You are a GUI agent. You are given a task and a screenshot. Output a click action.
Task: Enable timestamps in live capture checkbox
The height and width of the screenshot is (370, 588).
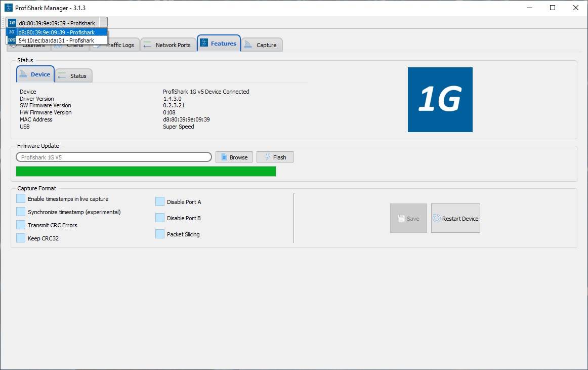[21, 199]
